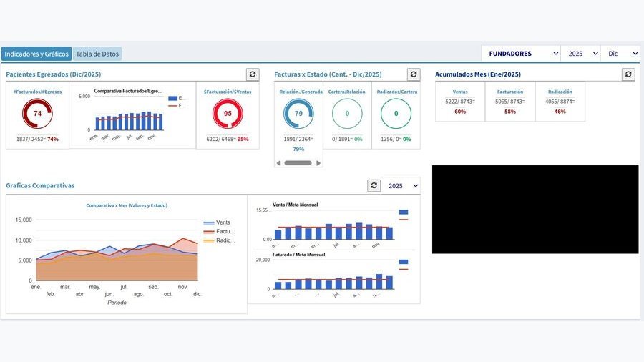Click the 5222/ 8743= text
The width and height of the screenshot is (644, 362).
[460, 102]
